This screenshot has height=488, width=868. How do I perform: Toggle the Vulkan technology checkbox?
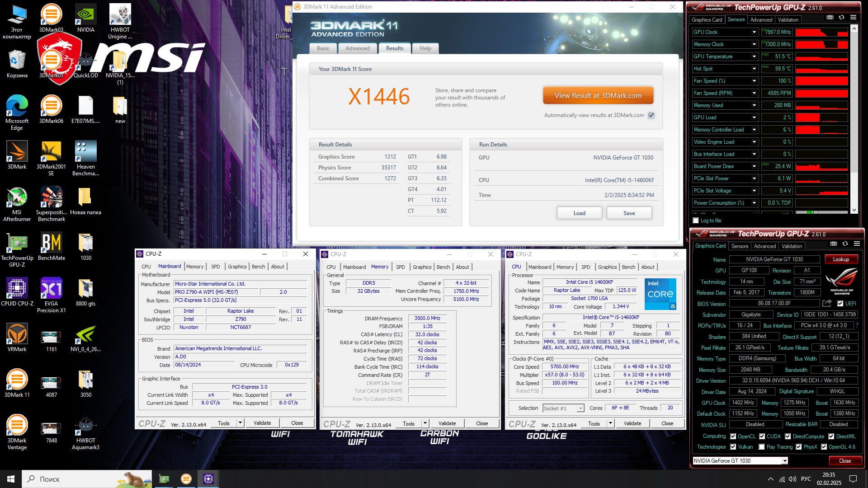click(733, 447)
